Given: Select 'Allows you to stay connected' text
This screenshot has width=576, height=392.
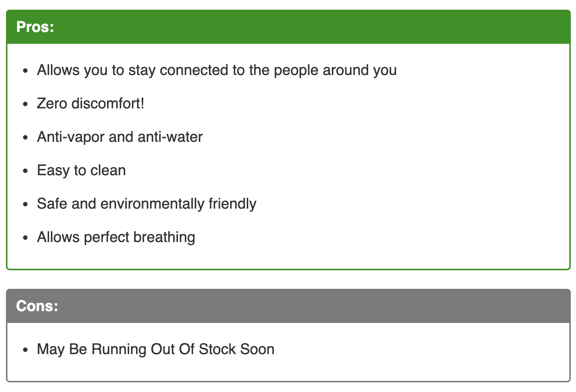Looking at the screenshot, I should pos(133,70).
